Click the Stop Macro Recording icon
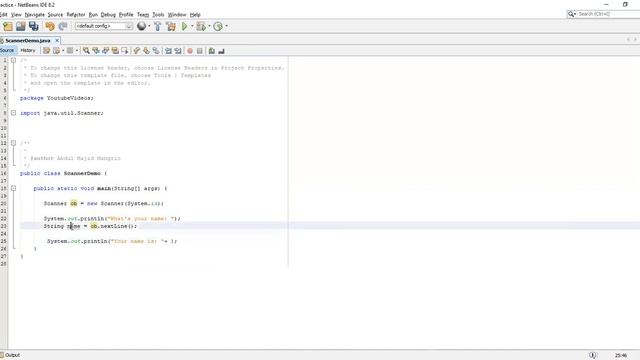Viewport: 640px width, 360px height. (200, 51)
